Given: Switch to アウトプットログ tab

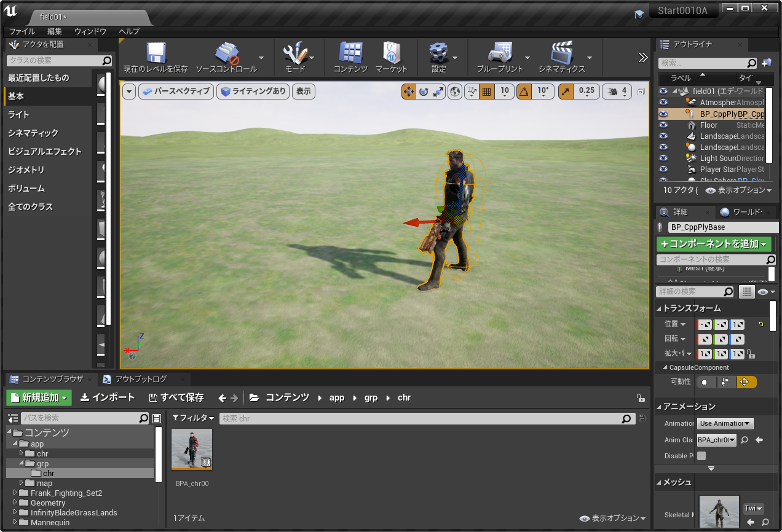Looking at the screenshot, I should click(x=140, y=379).
